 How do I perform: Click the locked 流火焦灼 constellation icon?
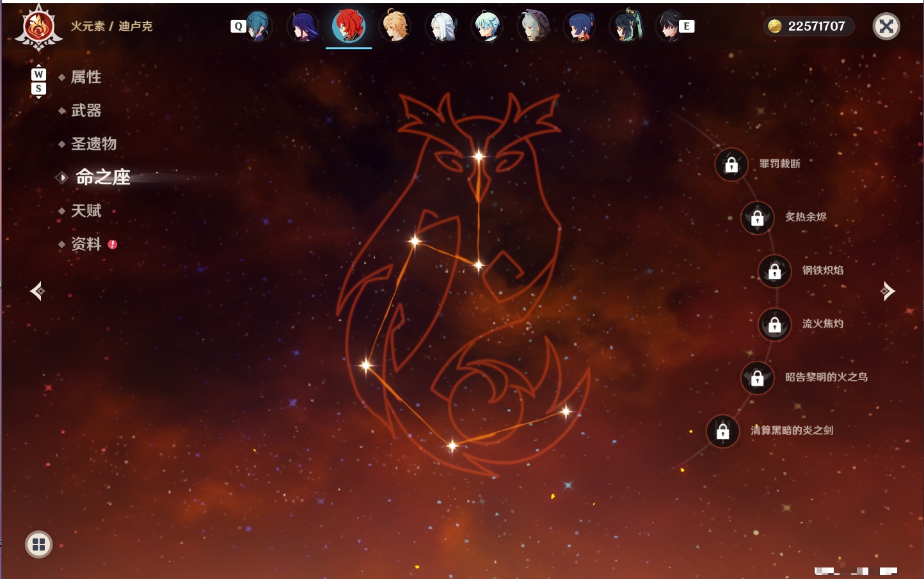tap(775, 325)
